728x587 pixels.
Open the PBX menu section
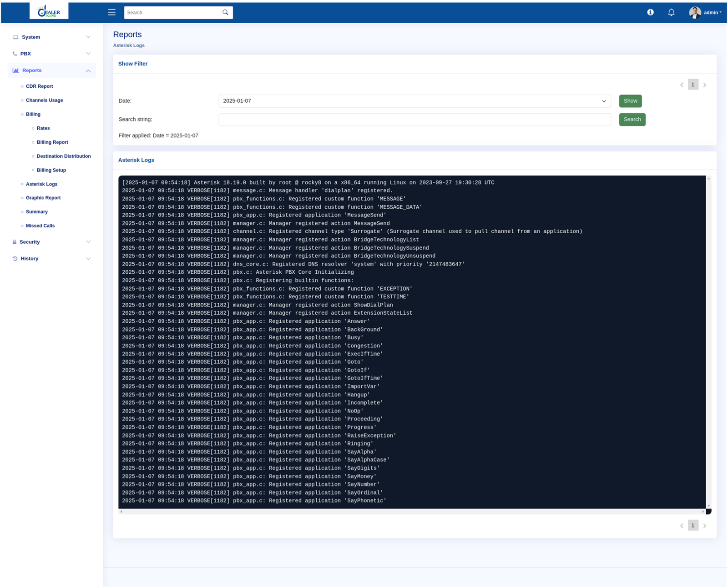[x=52, y=54]
